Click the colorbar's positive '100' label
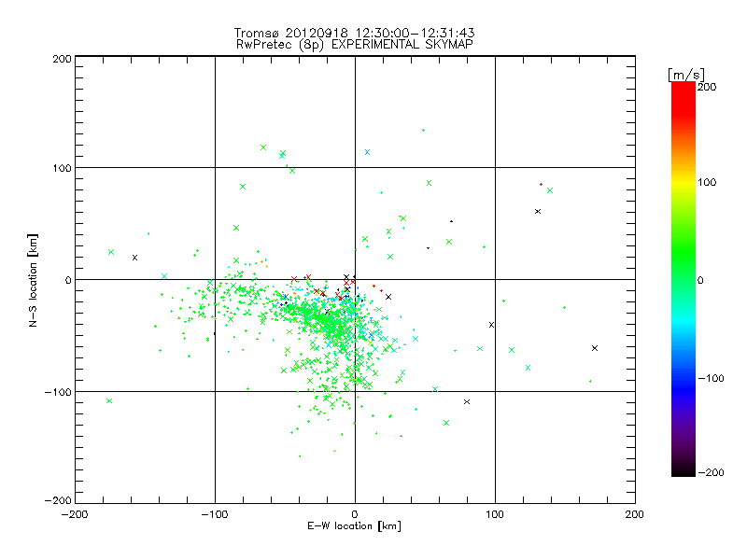The width and height of the screenshot is (747, 560). [707, 182]
